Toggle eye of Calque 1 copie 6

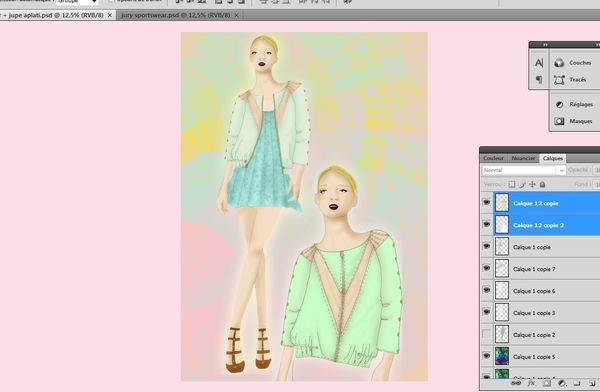[486, 290]
